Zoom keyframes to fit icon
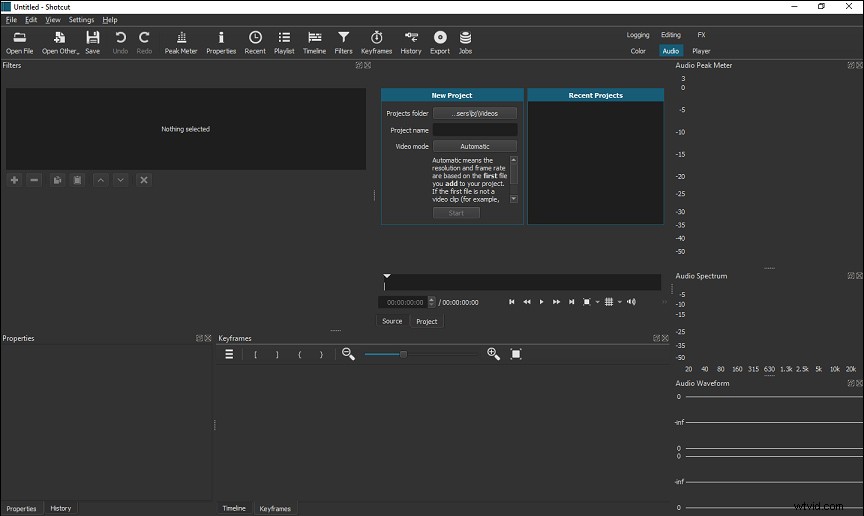 pos(516,354)
